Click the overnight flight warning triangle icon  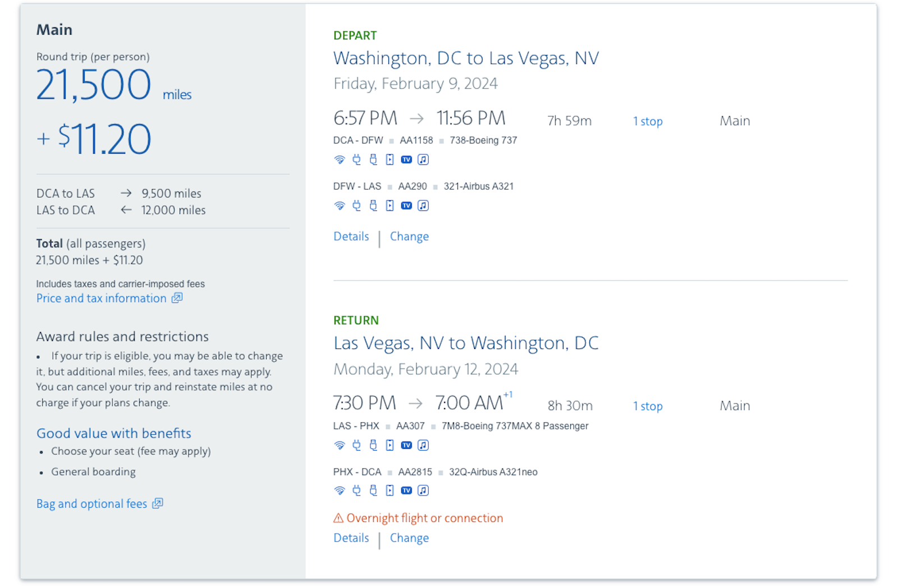pos(338,518)
